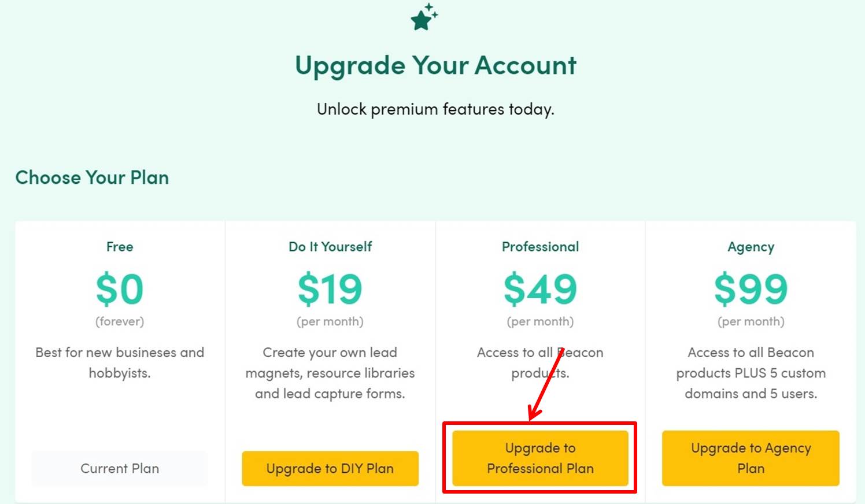Viewport: 865px width, 504px height.
Task: Click the $99 price figure
Action: point(751,289)
